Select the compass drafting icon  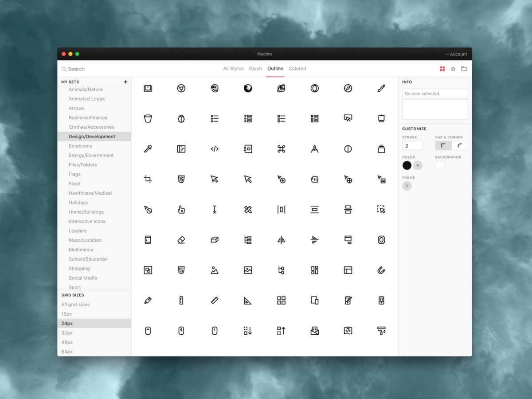(314, 149)
